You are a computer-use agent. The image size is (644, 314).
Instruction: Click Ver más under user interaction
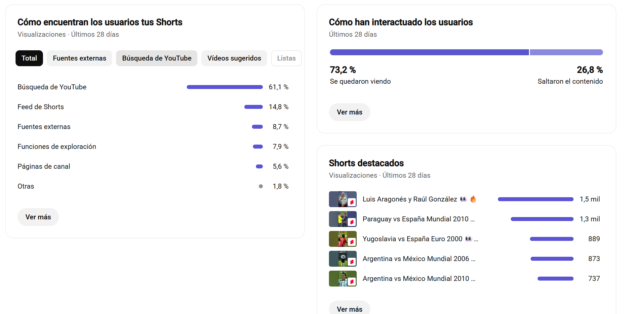[349, 112]
